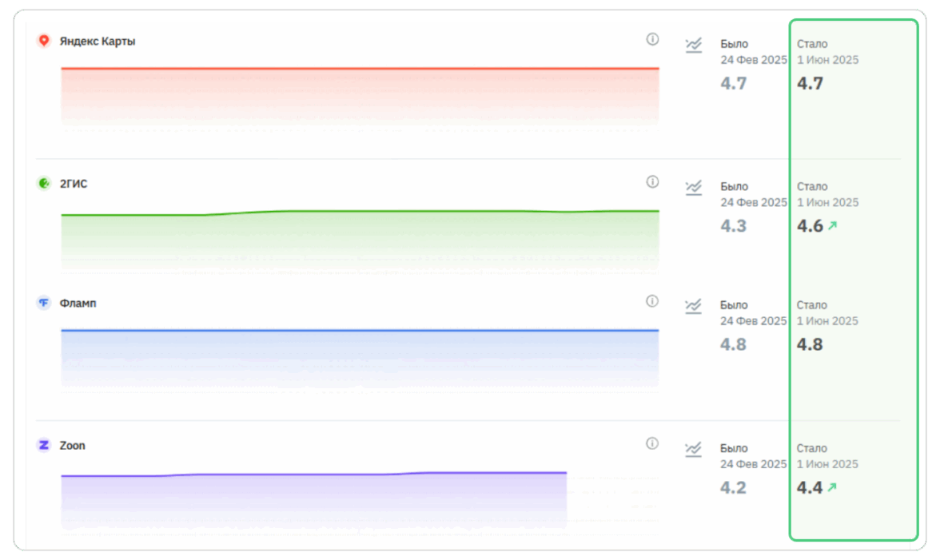
Task: Click the Яндекс Карты title label
Action: click(x=98, y=41)
